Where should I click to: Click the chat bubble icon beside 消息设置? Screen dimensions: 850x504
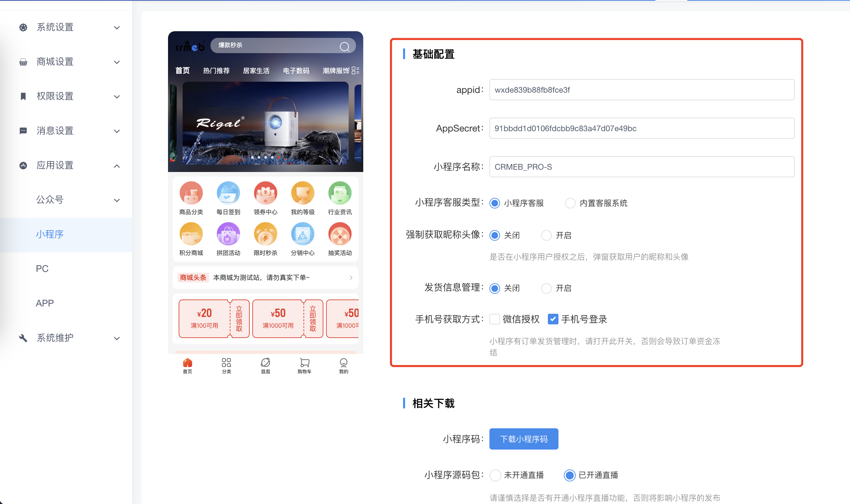[23, 131]
